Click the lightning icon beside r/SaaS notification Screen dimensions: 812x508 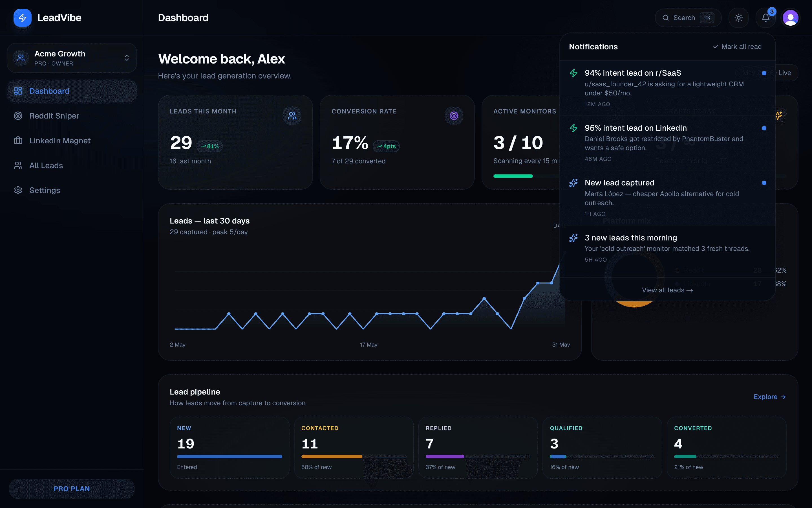click(x=573, y=73)
